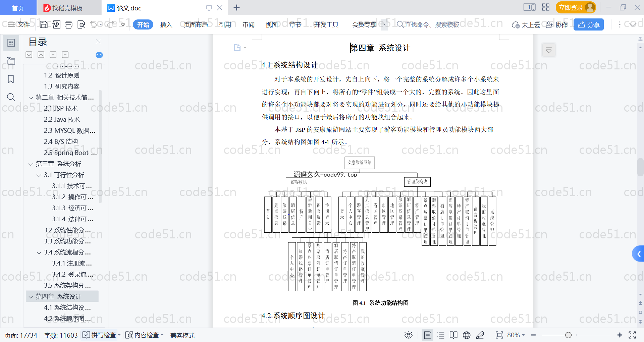Click the floating filter icon at right
Viewport: 644px width, 342px height.
click(x=549, y=50)
